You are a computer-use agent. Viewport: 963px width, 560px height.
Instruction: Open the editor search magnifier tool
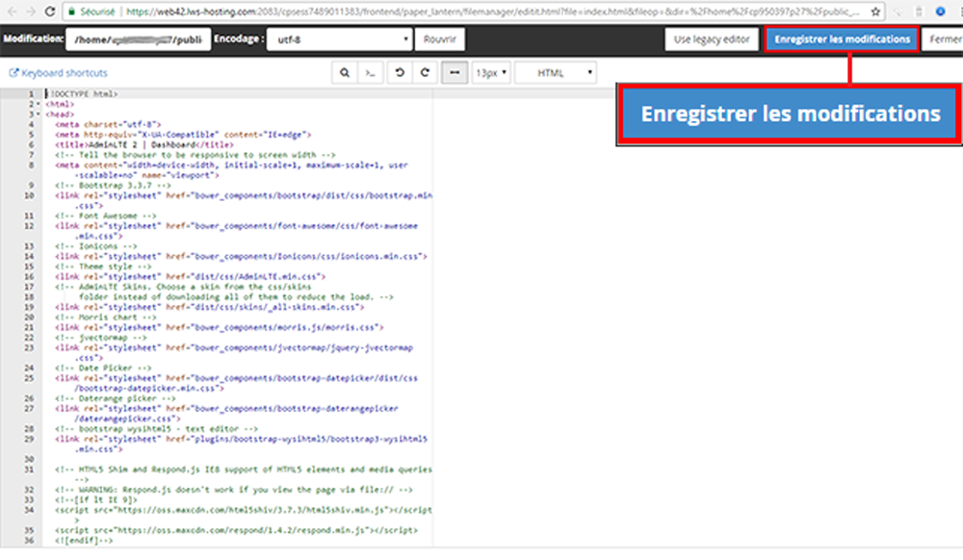345,72
